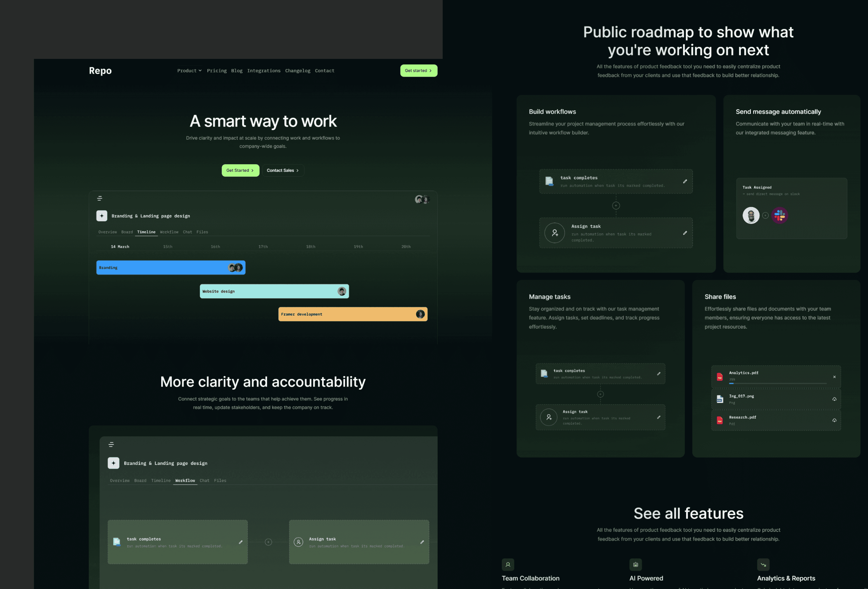Click the avatar on the Framer development bar
The width and height of the screenshot is (868, 589).
(420, 314)
